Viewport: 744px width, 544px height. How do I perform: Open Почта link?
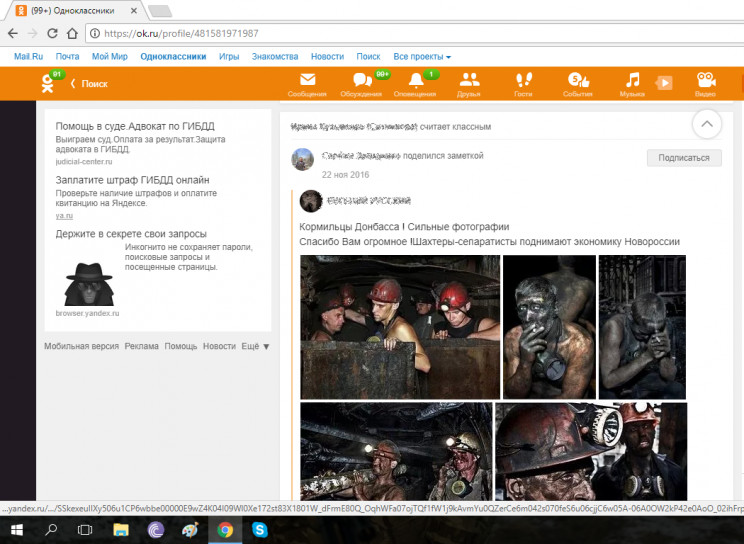tap(67, 56)
